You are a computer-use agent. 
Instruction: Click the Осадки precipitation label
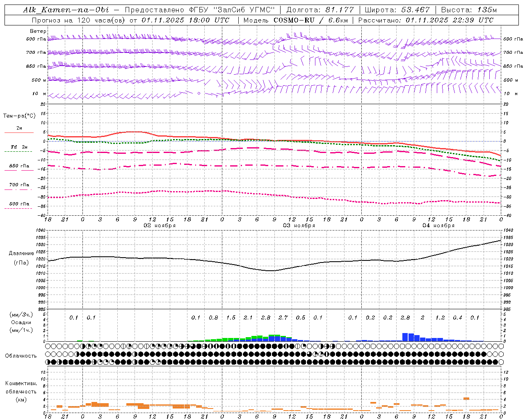pos(21,322)
